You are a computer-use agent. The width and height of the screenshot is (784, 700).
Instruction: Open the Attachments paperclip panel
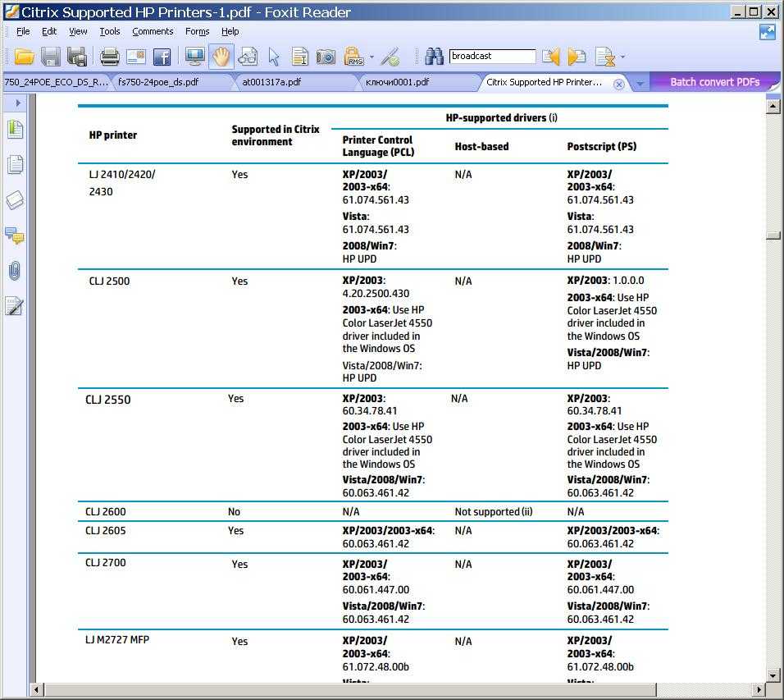15,271
